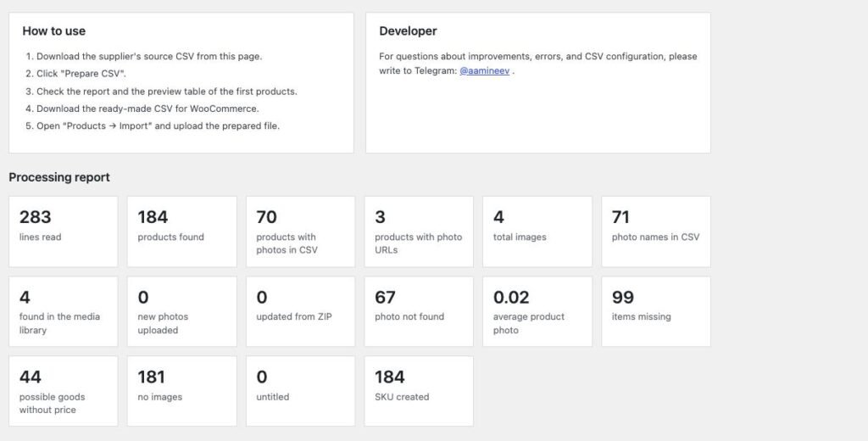
Task: Select the "Developer" heading
Action: 408,31
